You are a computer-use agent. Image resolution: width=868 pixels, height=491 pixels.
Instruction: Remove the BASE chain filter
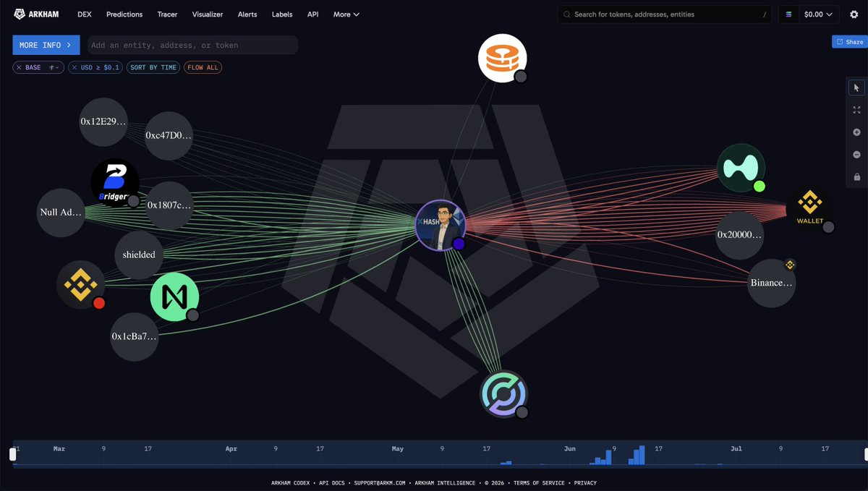coord(19,67)
